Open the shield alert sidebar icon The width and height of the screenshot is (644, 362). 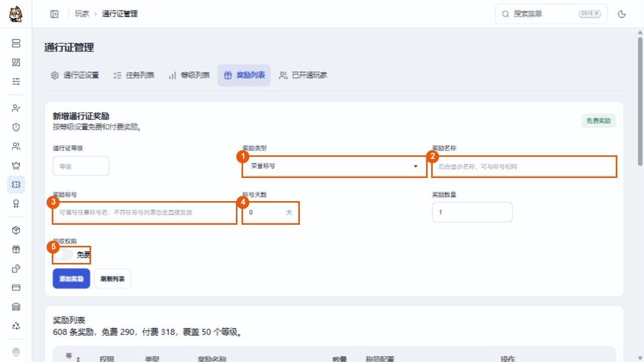(16, 127)
